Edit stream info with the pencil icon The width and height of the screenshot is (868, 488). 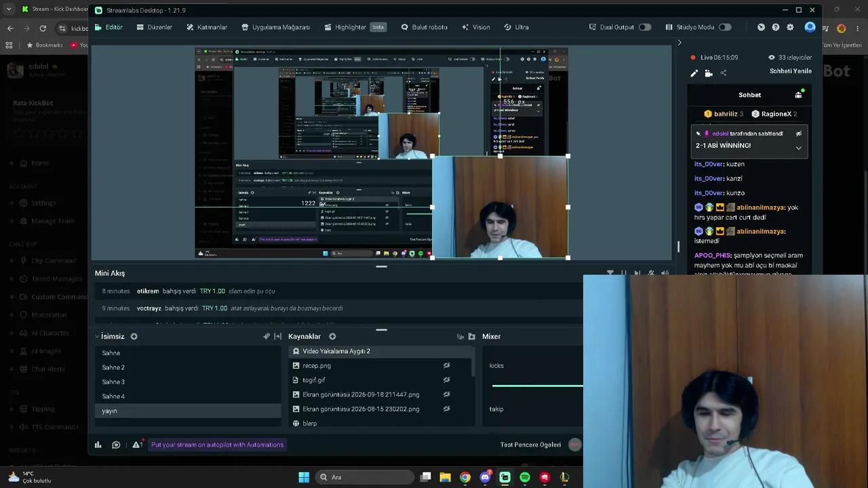(x=694, y=73)
